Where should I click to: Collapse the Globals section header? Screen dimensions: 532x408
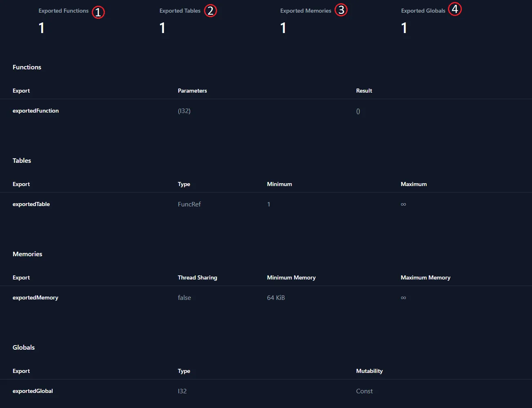pyautogui.click(x=23, y=347)
